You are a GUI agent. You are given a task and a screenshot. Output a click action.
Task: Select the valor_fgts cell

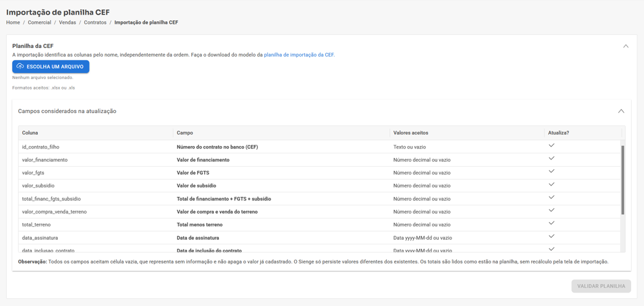(96, 173)
